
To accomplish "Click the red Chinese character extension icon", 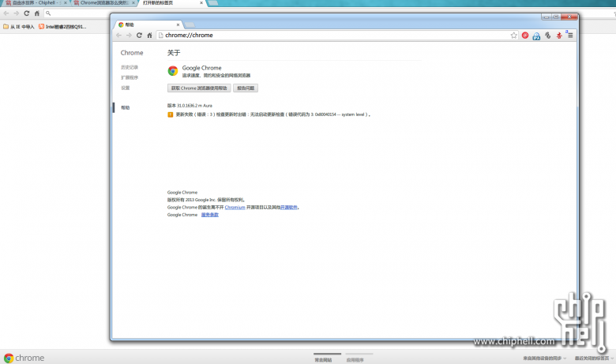I will pyautogui.click(x=559, y=36).
